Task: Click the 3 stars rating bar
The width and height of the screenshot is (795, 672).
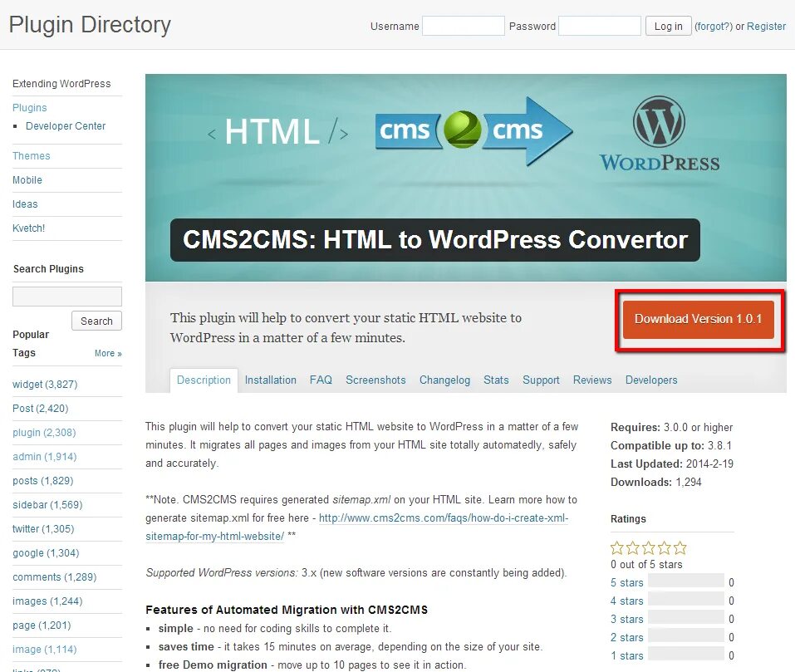Action: (686, 617)
